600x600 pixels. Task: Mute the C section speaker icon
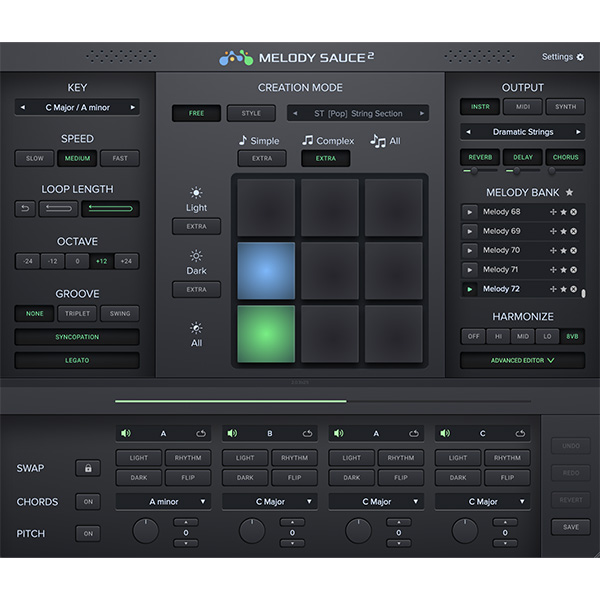point(445,433)
